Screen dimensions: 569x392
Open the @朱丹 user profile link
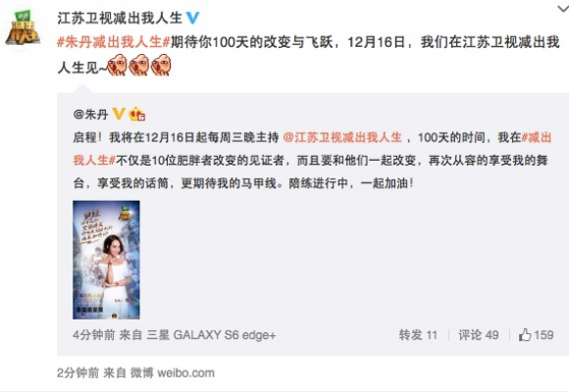point(90,115)
